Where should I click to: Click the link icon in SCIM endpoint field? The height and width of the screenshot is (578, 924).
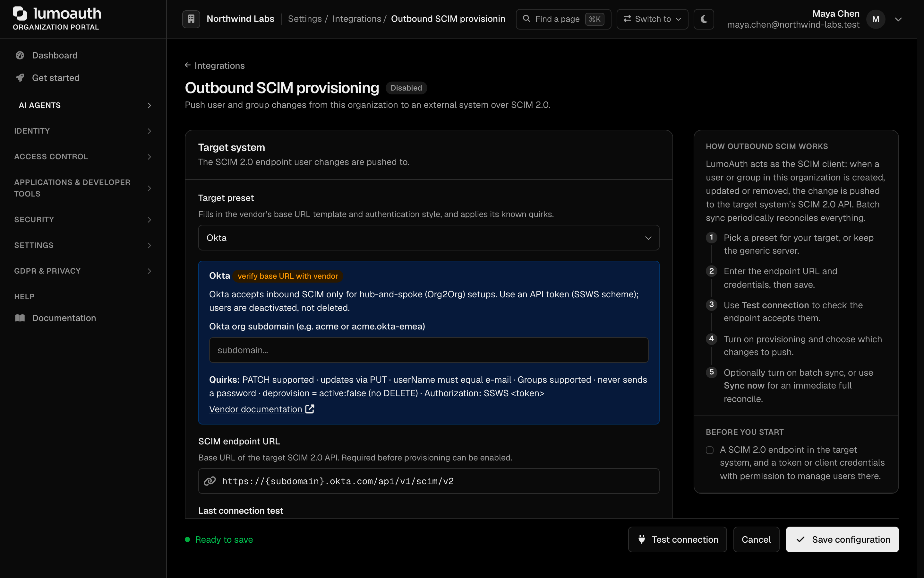coord(210,481)
